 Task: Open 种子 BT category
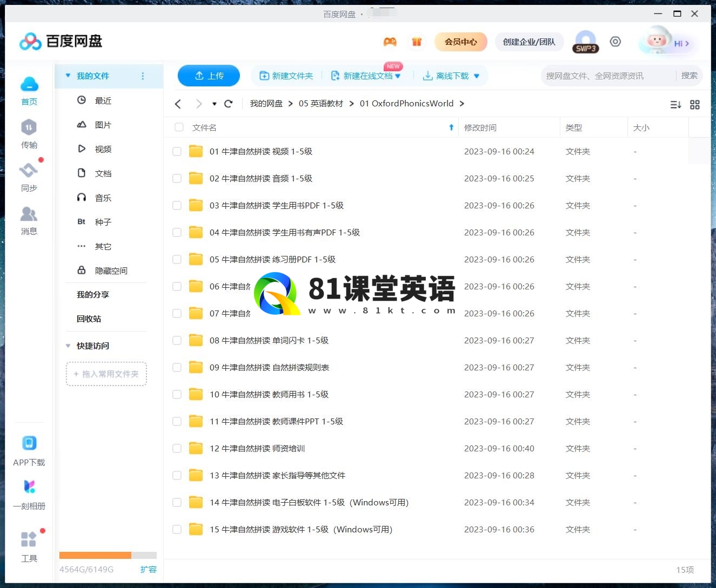click(x=103, y=222)
